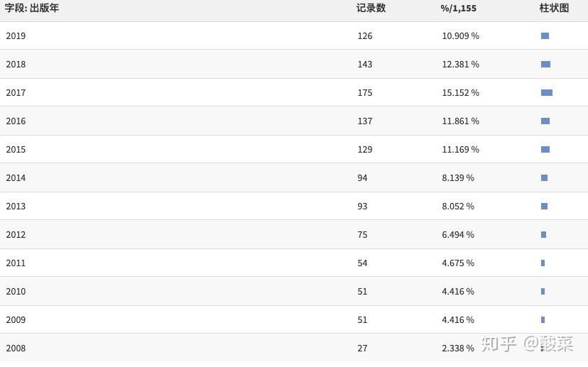The image size is (588, 367).
Task: Click the record count 175
Action: (365, 92)
